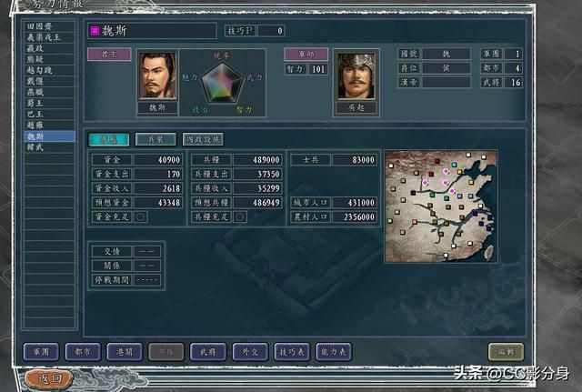The width and height of the screenshot is (582, 392).
Task: Click the 士兵 value 83000
Action: [355, 160]
